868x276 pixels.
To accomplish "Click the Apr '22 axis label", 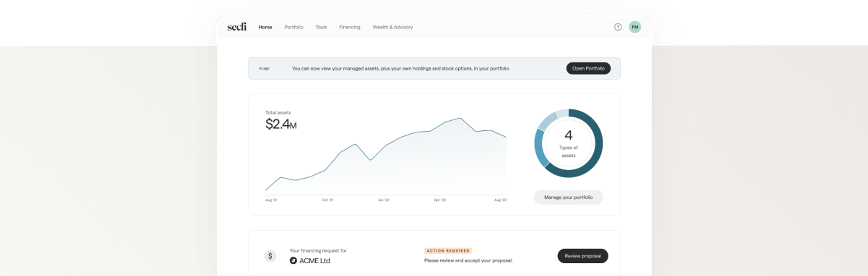I will pos(440,200).
